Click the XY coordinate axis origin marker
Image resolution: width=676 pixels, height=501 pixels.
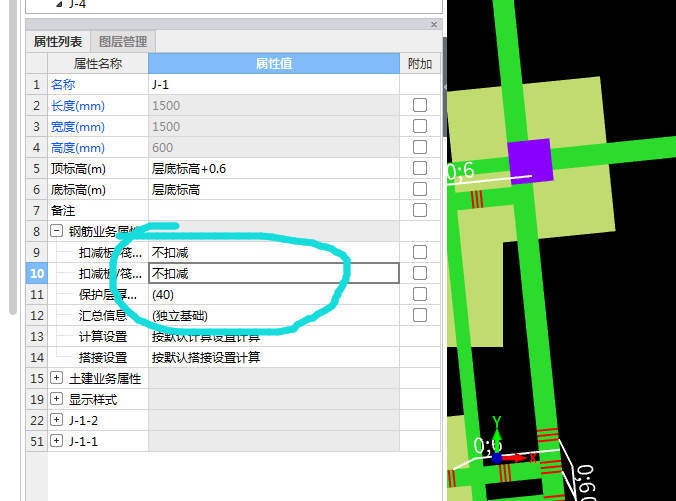coord(497,458)
